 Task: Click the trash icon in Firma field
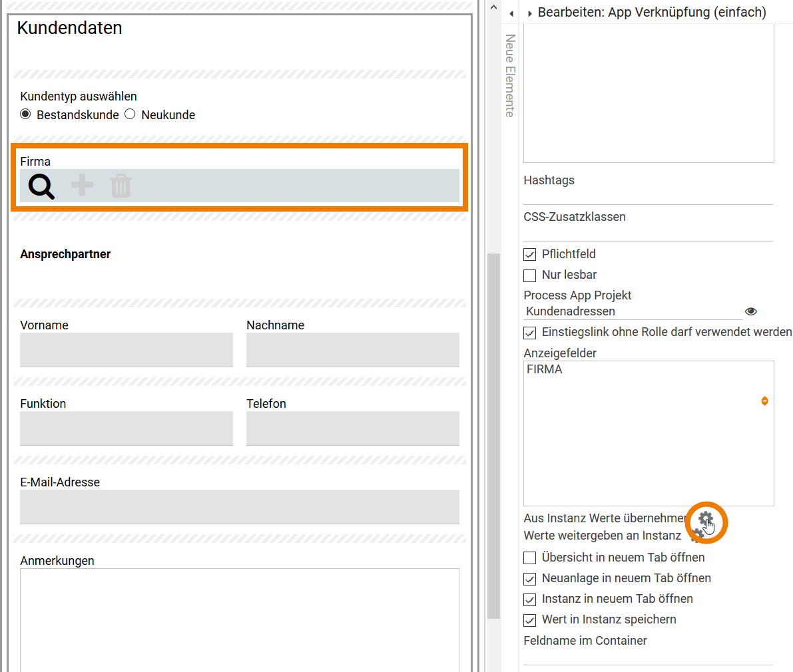121,186
